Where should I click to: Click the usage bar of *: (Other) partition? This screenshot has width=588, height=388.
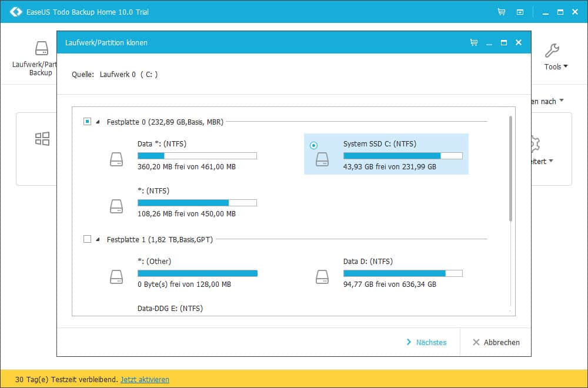197,273
